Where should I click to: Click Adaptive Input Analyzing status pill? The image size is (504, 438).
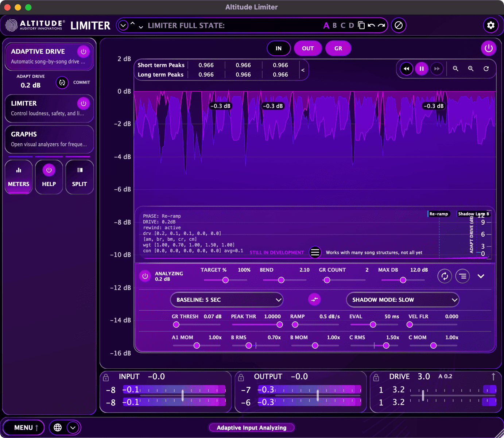[x=252, y=427]
